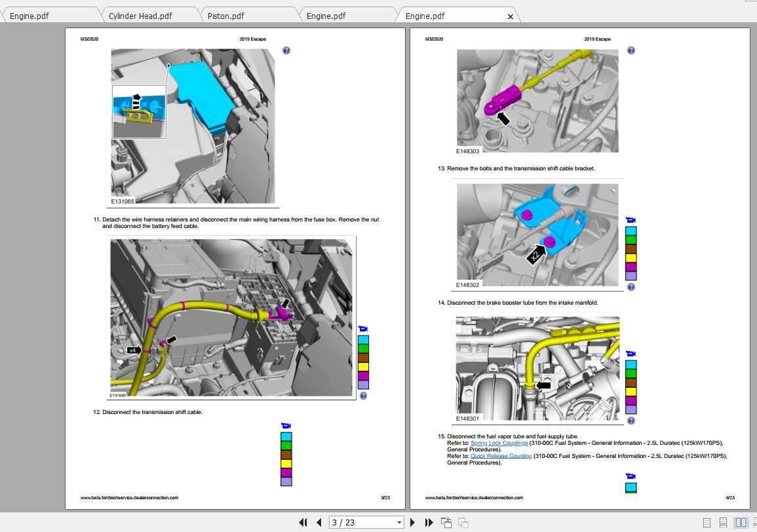This screenshot has height=532, width=757.
Task: Click the '3/23' page footer number
Action: [x=385, y=498]
